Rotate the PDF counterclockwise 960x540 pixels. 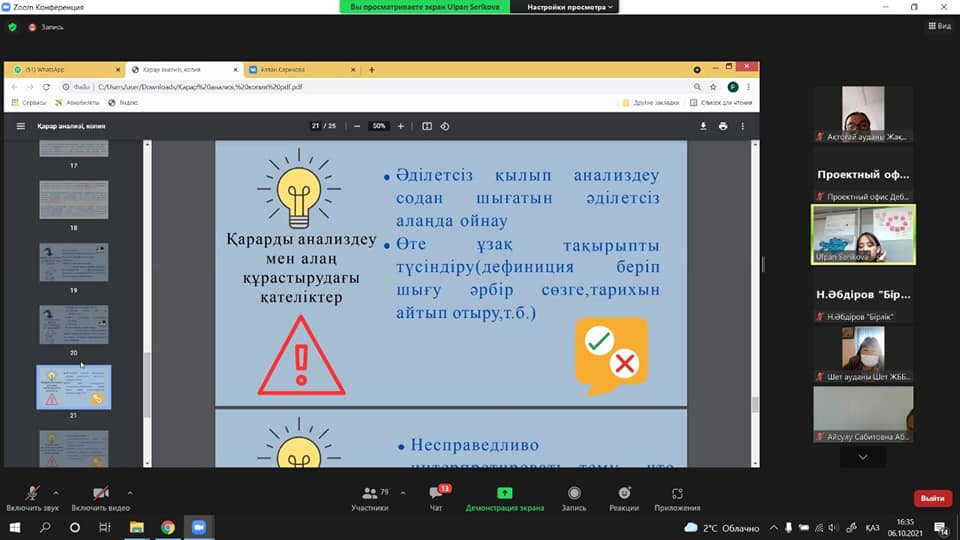444,126
